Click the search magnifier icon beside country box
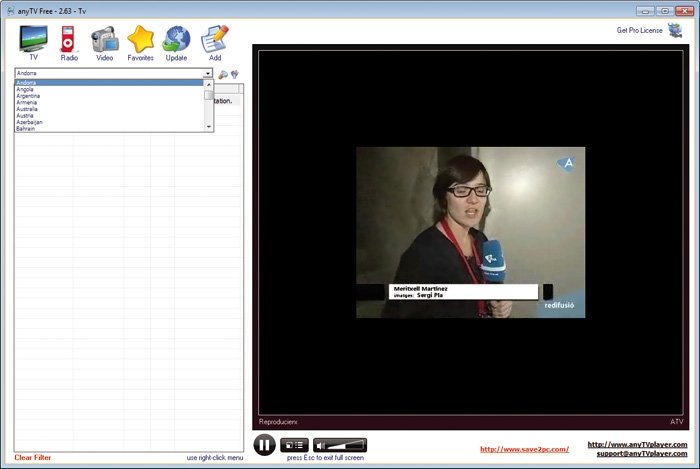700x469 pixels. (x=223, y=75)
